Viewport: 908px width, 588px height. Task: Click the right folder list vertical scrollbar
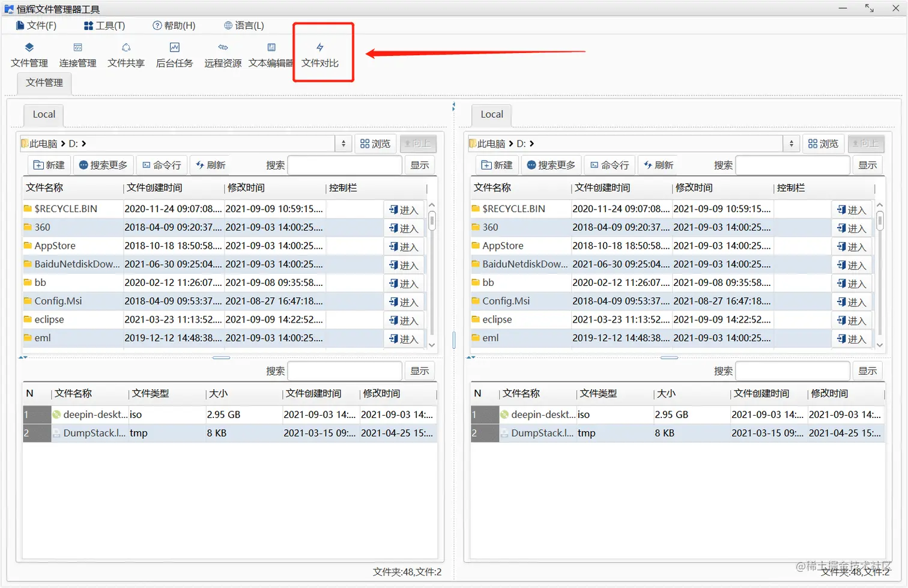pos(880,275)
